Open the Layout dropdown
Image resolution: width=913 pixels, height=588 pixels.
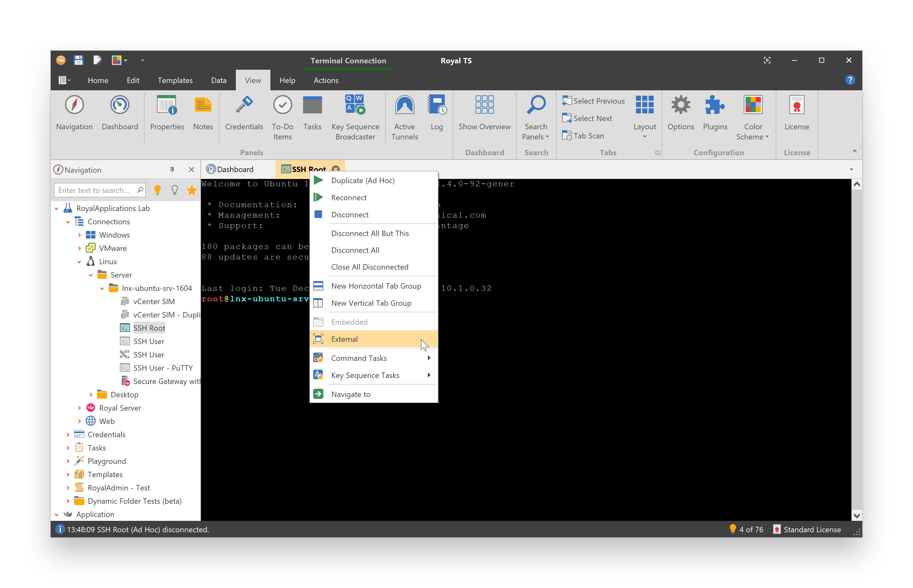[x=644, y=118]
